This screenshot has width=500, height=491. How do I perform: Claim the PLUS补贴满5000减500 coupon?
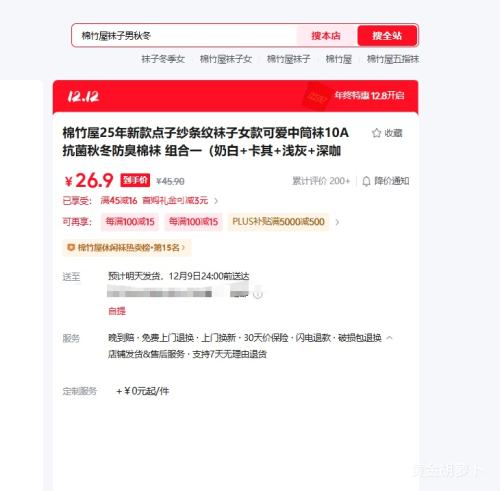(278, 222)
